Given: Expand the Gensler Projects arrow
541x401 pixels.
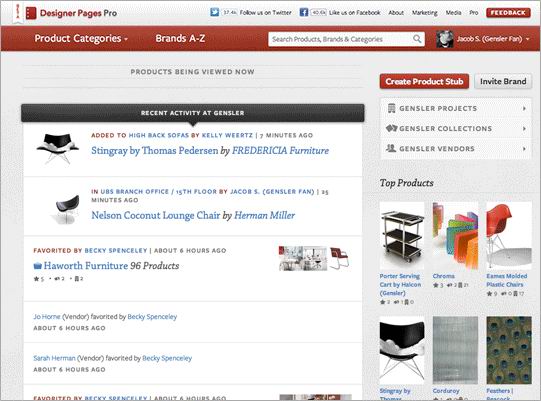Looking at the screenshot, I should 524,108.
